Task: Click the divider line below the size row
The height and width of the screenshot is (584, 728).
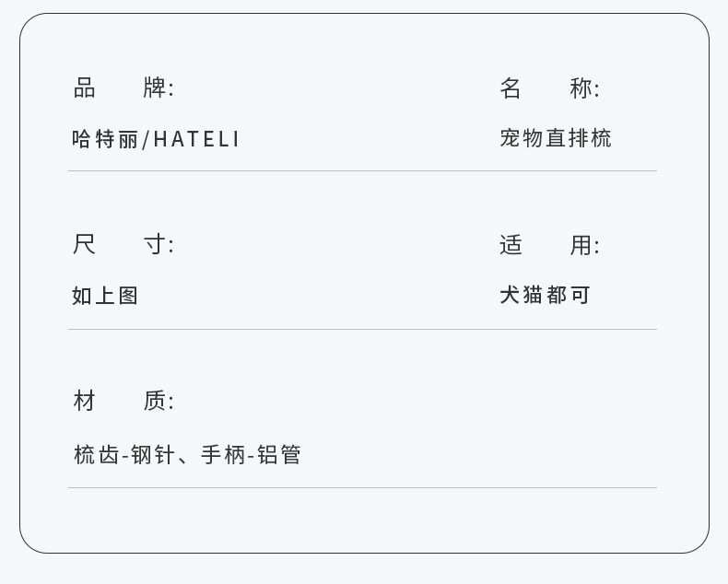Action: click(x=362, y=329)
